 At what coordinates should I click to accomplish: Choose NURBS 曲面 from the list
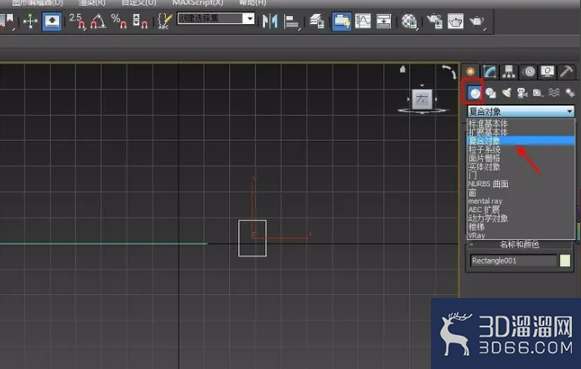(x=521, y=184)
